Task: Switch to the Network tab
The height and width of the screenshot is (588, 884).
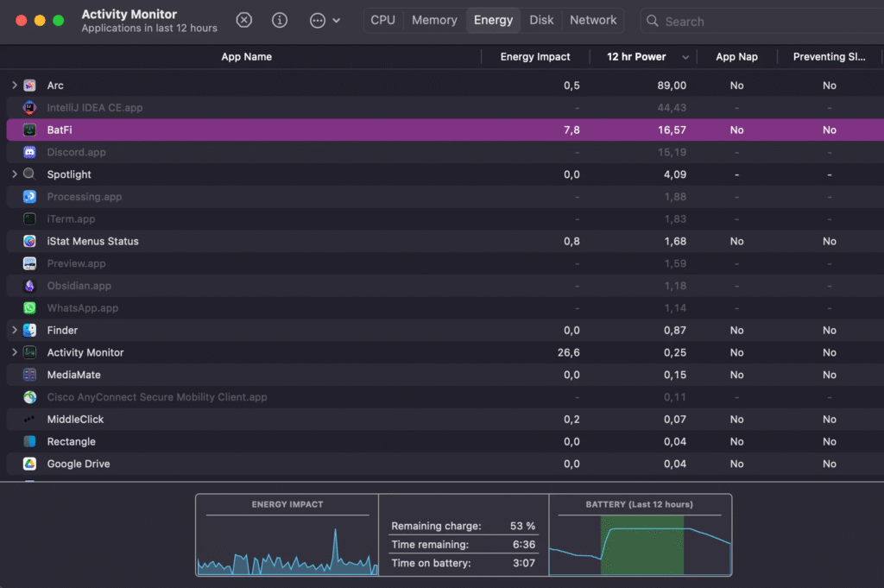Action: [593, 21]
